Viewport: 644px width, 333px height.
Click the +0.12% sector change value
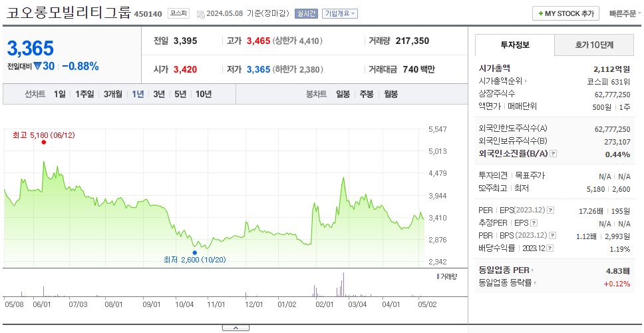click(x=617, y=284)
